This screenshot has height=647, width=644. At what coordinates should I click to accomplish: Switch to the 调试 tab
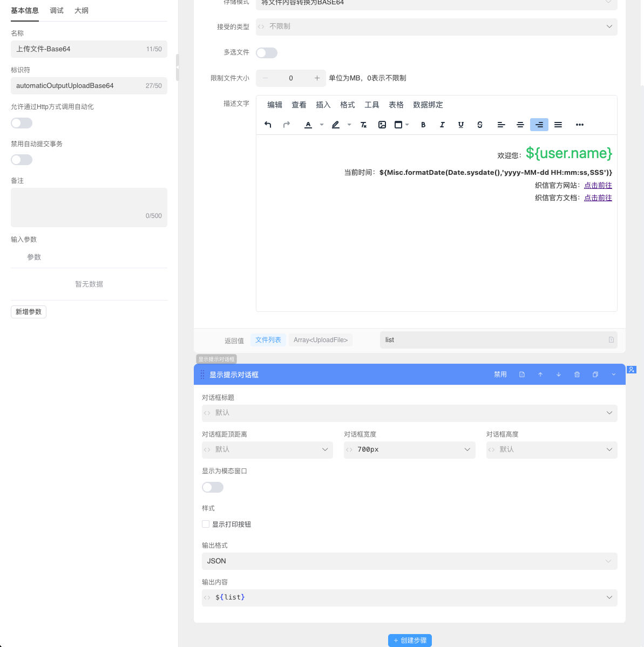point(57,11)
